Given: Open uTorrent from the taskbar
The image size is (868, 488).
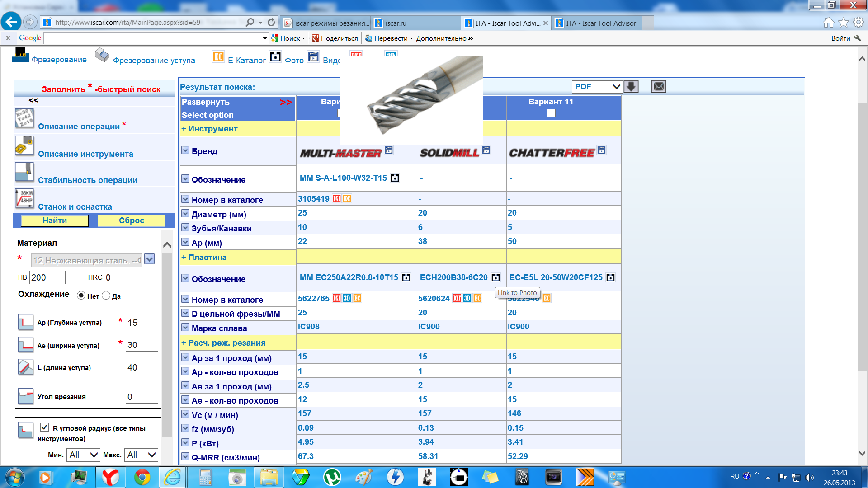Looking at the screenshot, I should point(332,477).
